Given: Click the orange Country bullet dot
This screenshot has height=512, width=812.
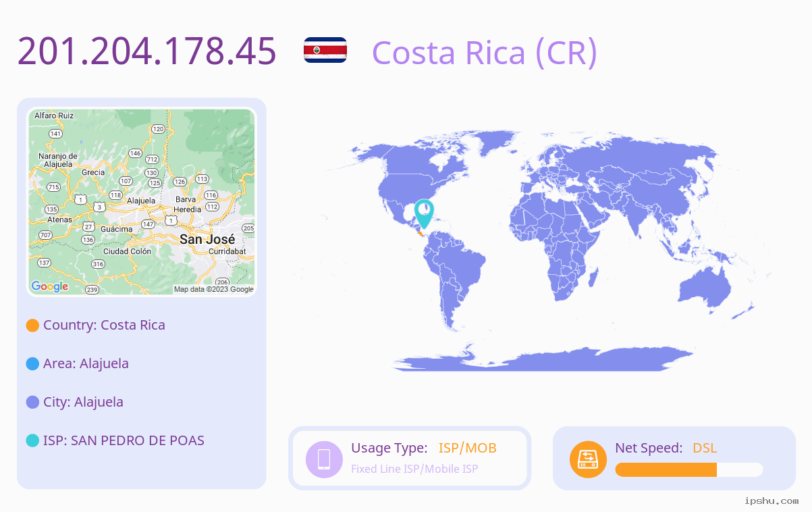Looking at the screenshot, I should click(x=32, y=325).
